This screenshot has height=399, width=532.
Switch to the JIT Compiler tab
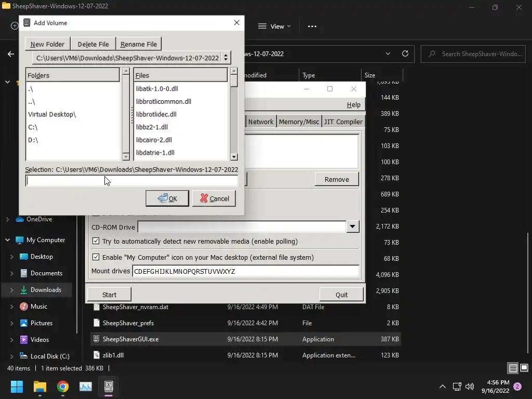(x=343, y=122)
